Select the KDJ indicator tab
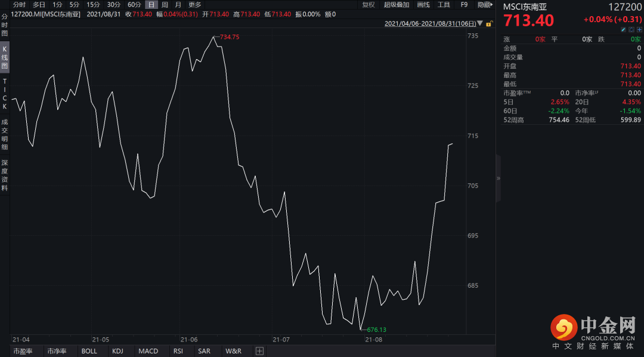 point(117,351)
